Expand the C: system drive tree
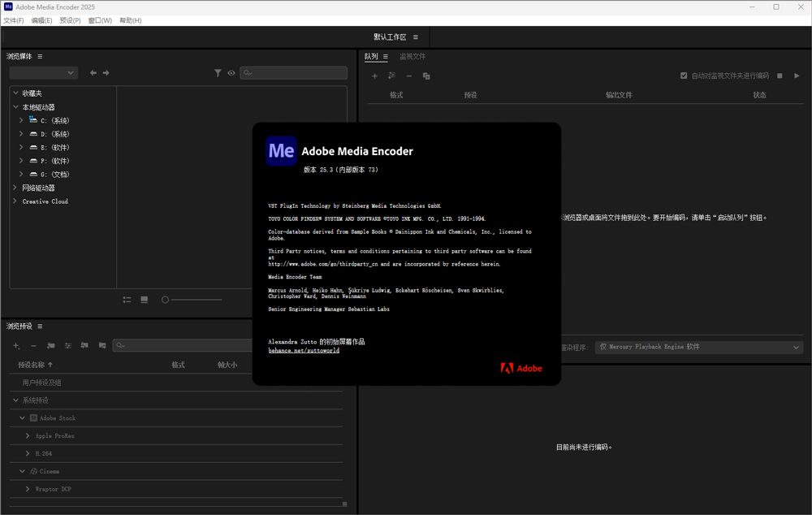The height and width of the screenshot is (515, 812). [x=19, y=119]
